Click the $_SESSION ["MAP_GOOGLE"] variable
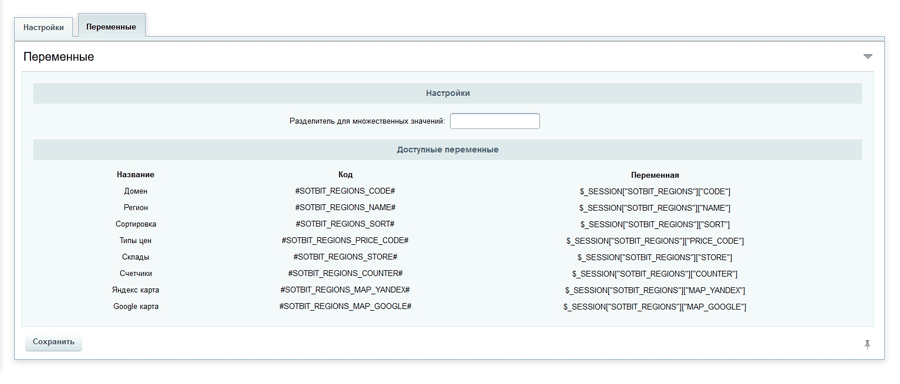The height and width of the screenshot is (384, 900). pos(655,307)
